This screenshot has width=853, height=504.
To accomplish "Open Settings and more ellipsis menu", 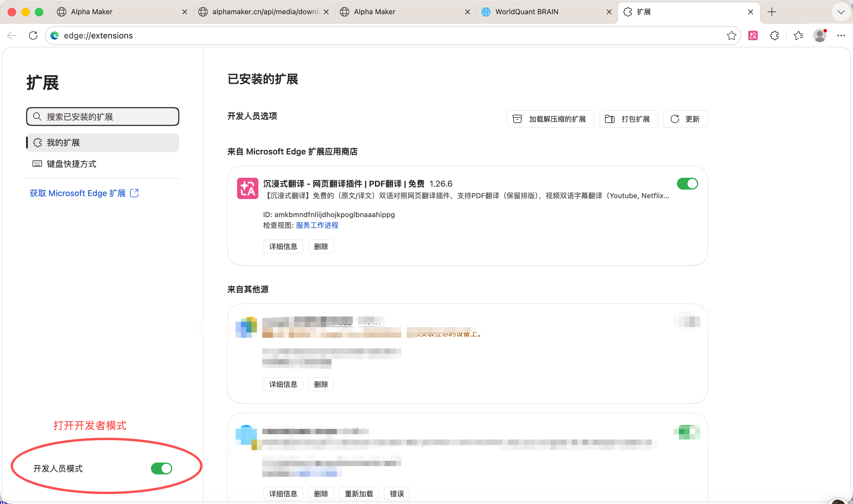I will (x=841, y=35).
